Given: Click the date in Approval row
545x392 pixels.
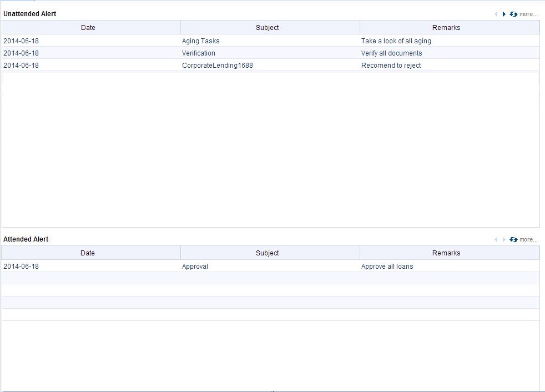Looking at the screenshot, I should (21, 267).
